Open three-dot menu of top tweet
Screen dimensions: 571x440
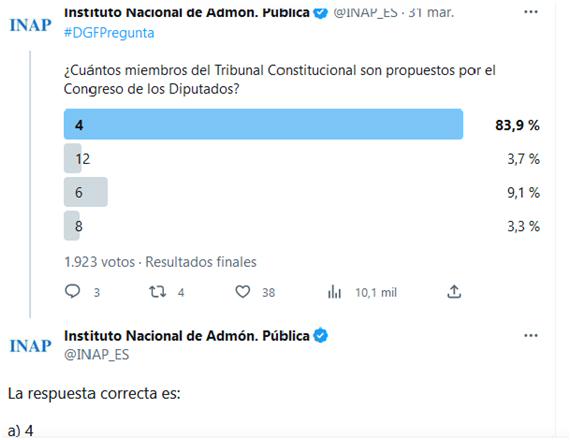tap(531, 12)
